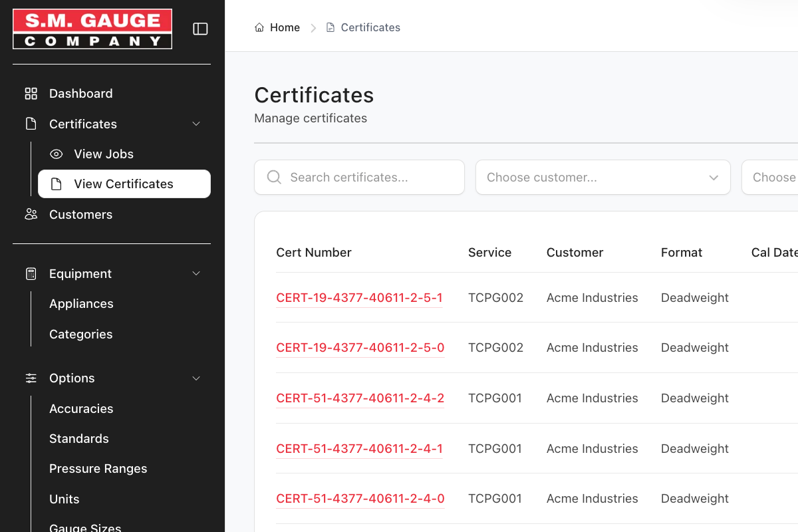Click Deadweight in the CERT-51-4377-40611-2-4-0 row
The height and width of the screenshot is (532, 798).
(695, 499)
